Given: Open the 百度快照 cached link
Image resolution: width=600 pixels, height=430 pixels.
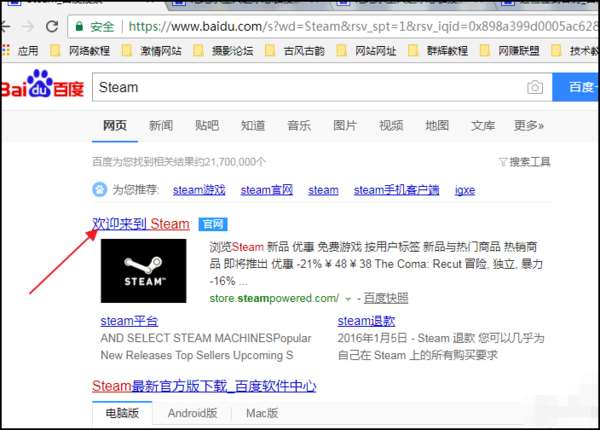Looking at the screenshot, I should 386,298.
